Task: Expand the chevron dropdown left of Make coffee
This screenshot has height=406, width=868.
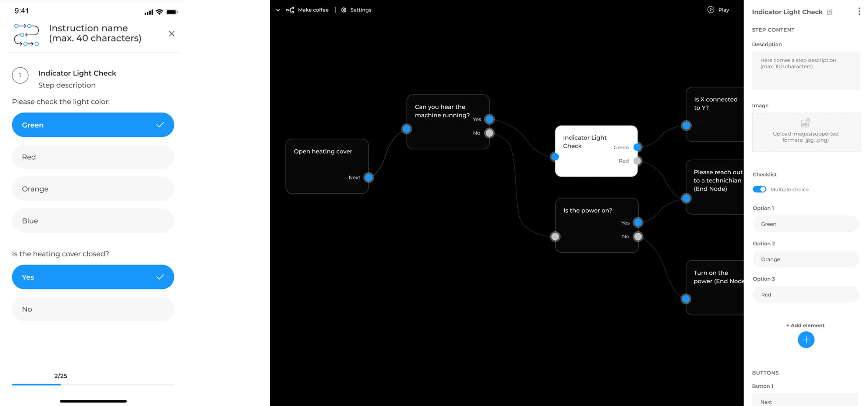Action: click(x=278, y=10)
